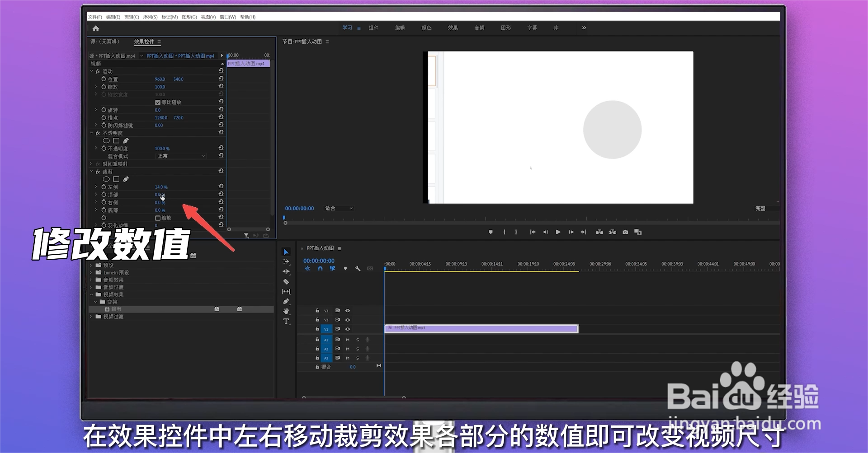
Task: Toggle V3 track visibility eye
Action: 348,311
